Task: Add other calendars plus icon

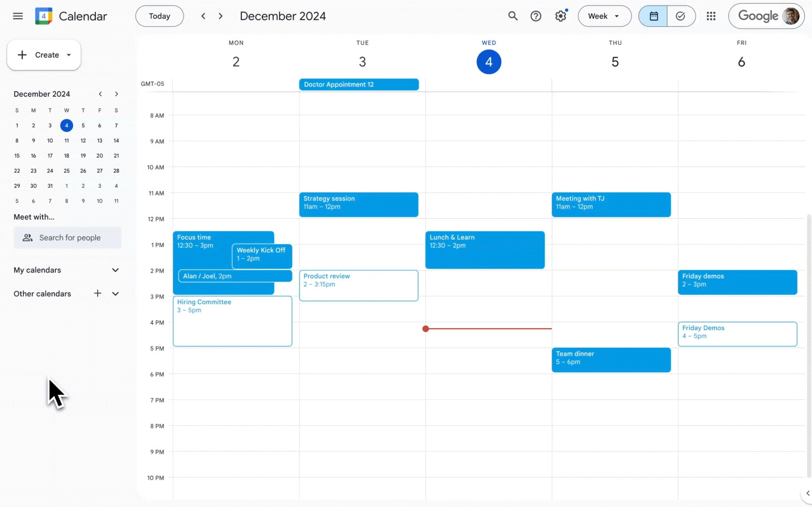Action: tap(98, 293)
